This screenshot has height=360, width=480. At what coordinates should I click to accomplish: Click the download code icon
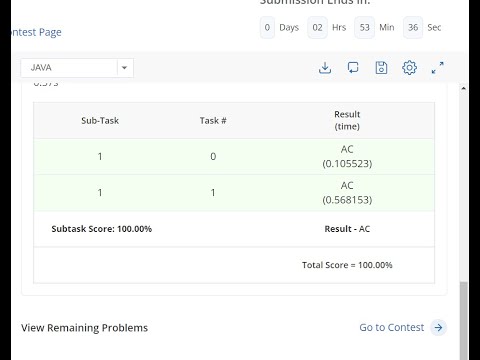tap(325, 68)
